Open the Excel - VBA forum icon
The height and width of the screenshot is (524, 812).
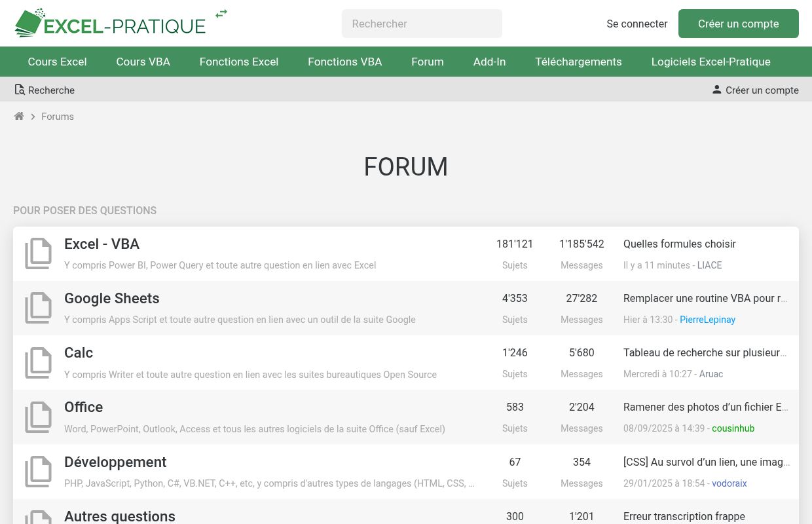tap(38, 253)
